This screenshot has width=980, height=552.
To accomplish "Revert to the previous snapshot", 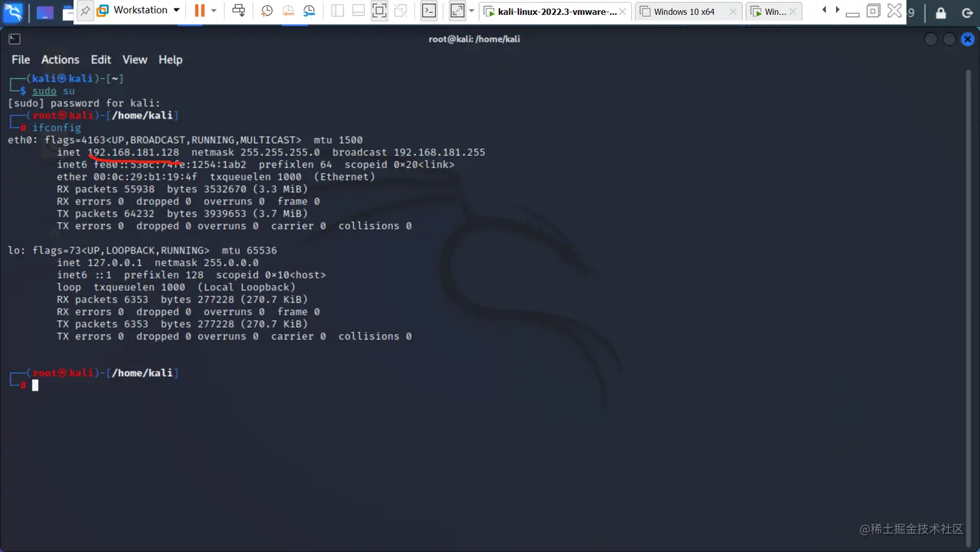I will (x=288, y=10).
